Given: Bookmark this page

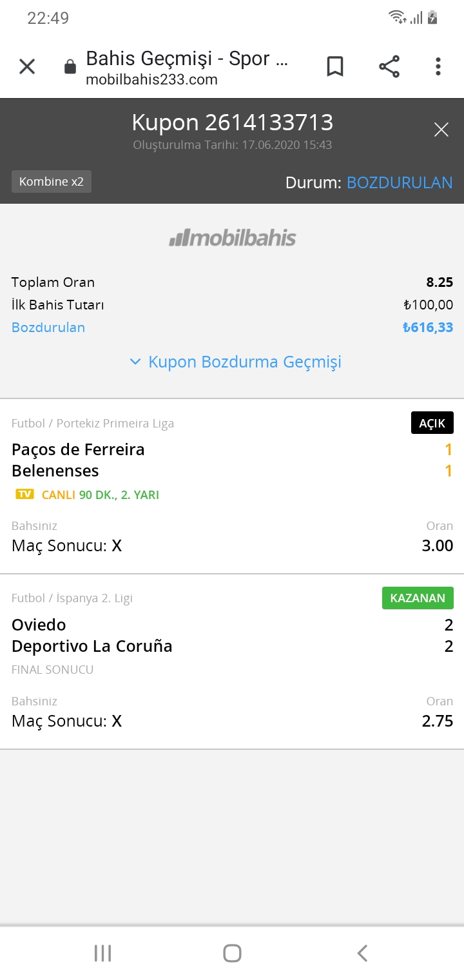Looking at the screenshot, I should 335,66.
